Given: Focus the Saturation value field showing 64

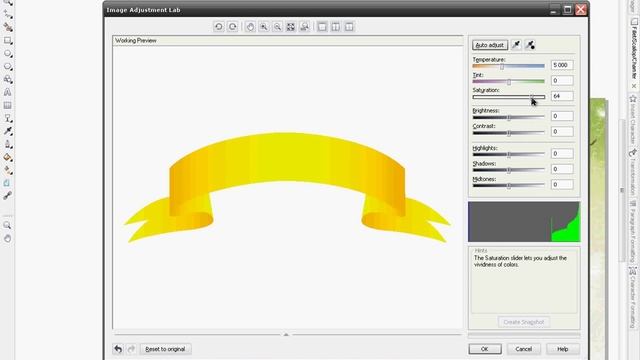Looking at the screenshot, I should tap(562, 96).
